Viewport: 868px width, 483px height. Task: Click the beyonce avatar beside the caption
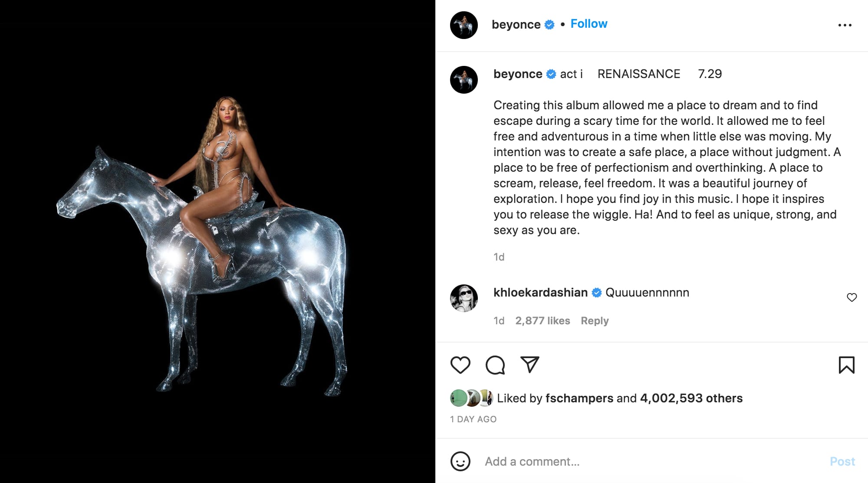point(464,80)
